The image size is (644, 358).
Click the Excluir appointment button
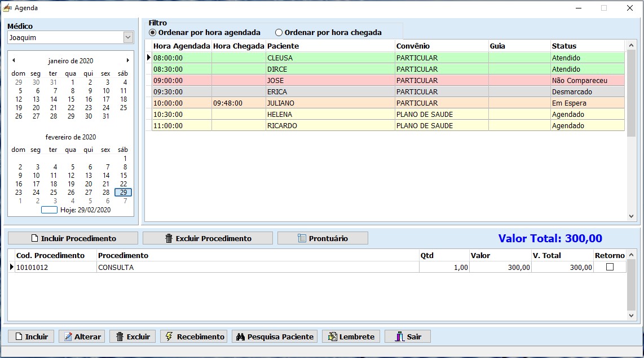133,337
